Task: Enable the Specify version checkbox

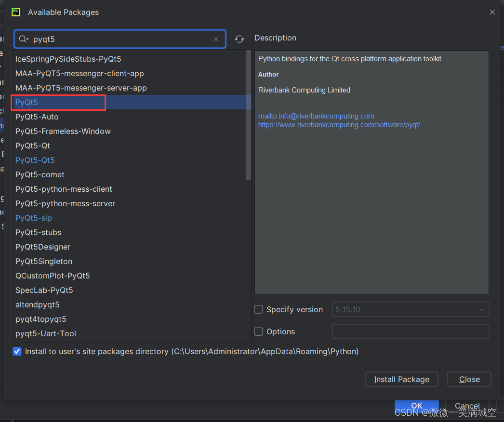Action: click(258, 309)
